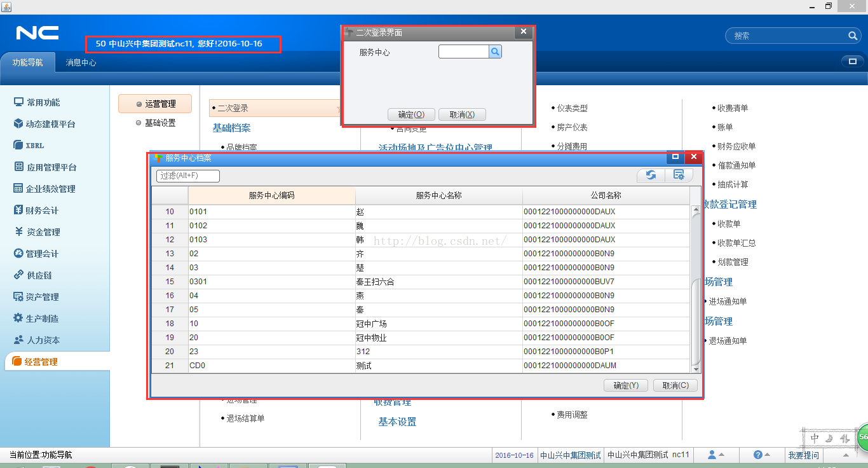Image resolution: width=868 pixels, height=468 pixels.
Task: Open 财务应收单 menu link
Action: (x=736, y=146)
